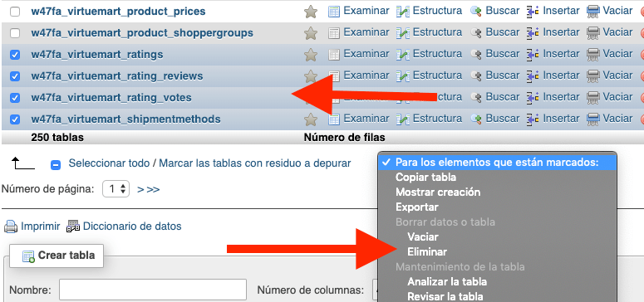Click the Buscar icon in rating_reviews row

point(476,75)
